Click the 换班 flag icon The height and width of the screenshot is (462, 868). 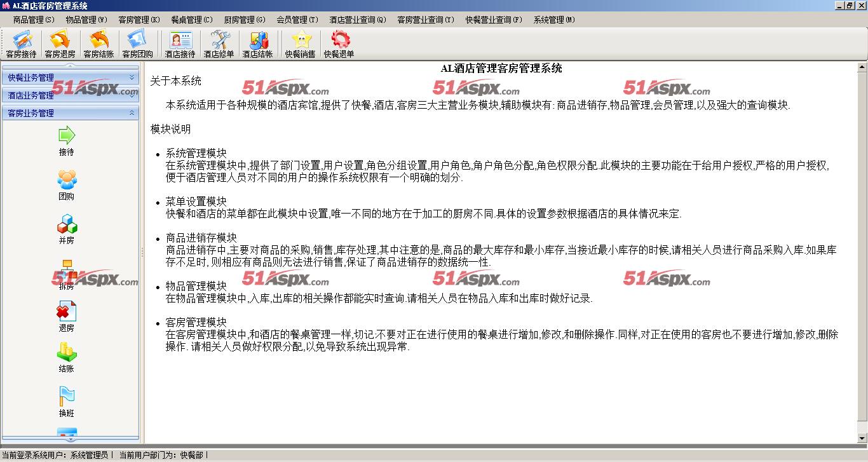point(66,402)
